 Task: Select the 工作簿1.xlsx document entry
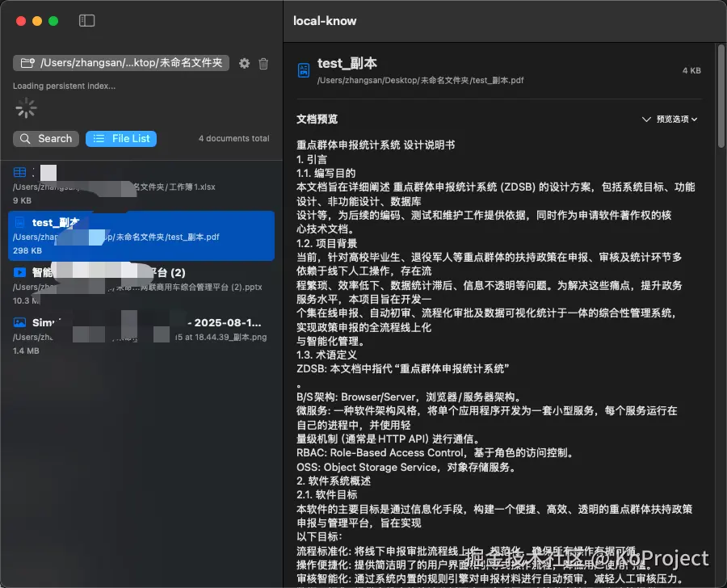tap(137, 182)
